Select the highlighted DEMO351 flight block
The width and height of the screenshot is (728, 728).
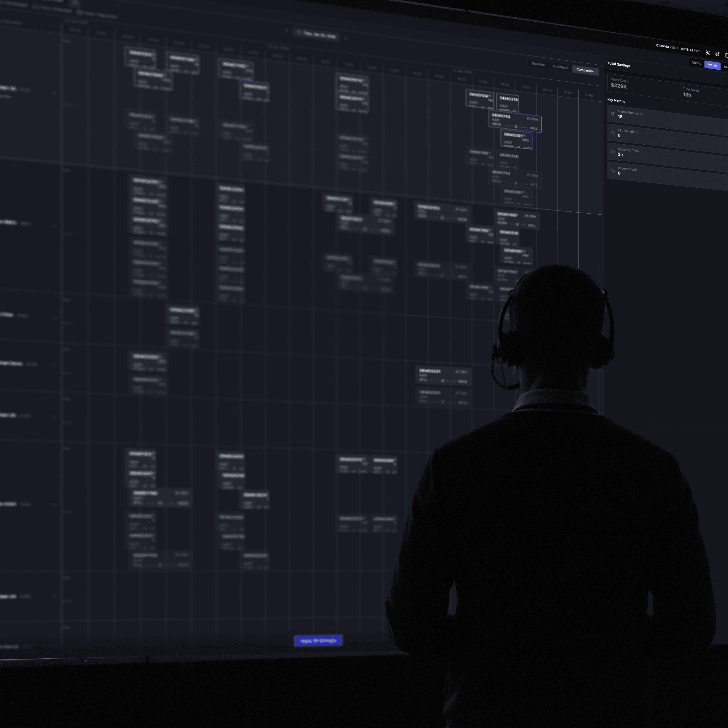(x=516, y=140)
